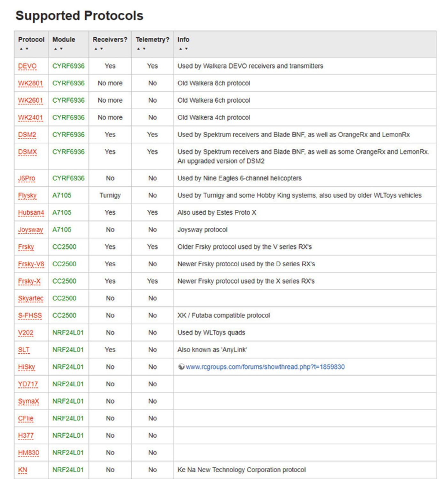Open the Joysway protocol link
The height and width of the screenshot is (479, 448).
tap(30, 230)
